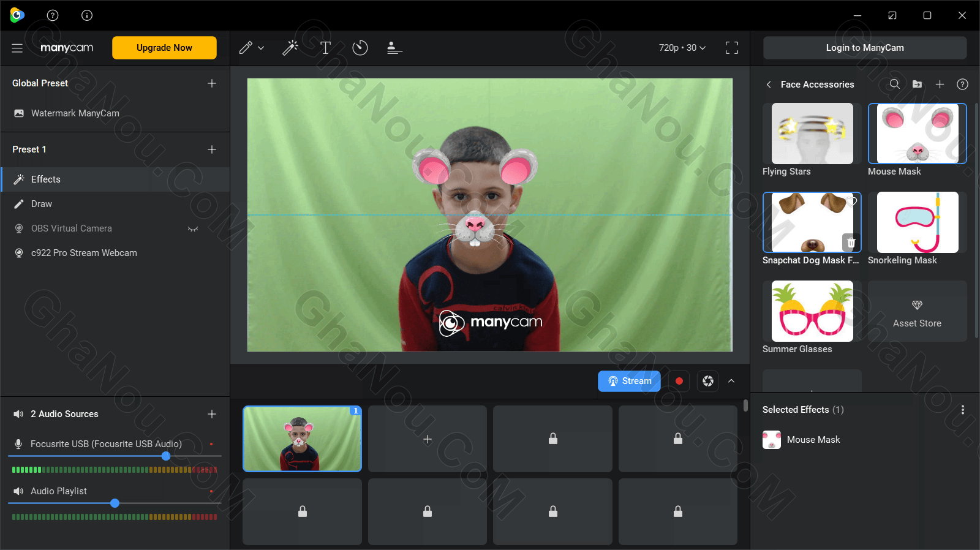Click the presets grid scrollbar
The height and width of the screenshot is (550, 980).
(745, 405)
